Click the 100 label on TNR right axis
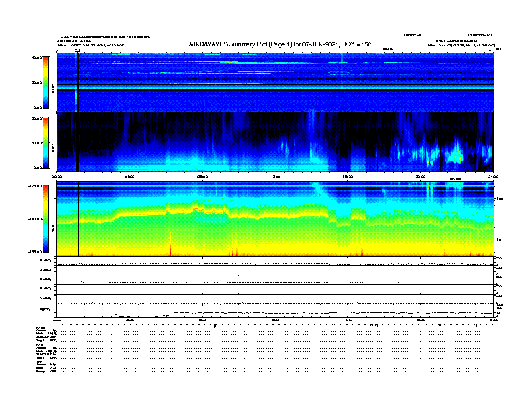 tap(500, 199)
